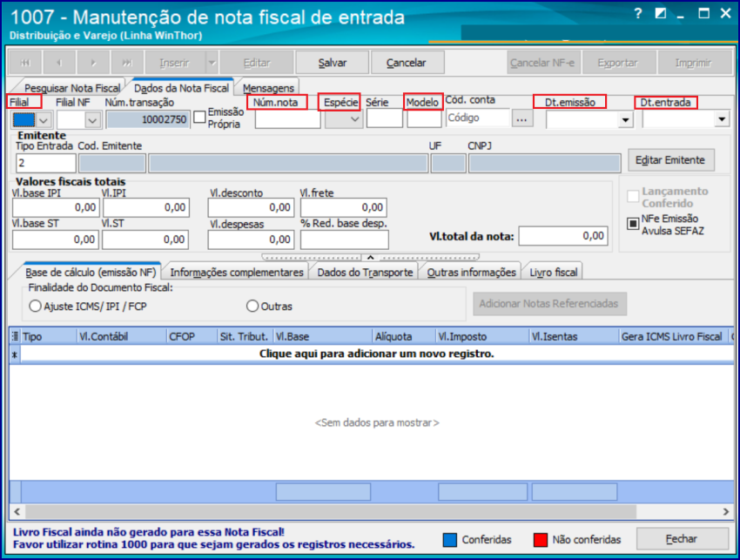Collapse header panel splitter arrow

(371, 257)
